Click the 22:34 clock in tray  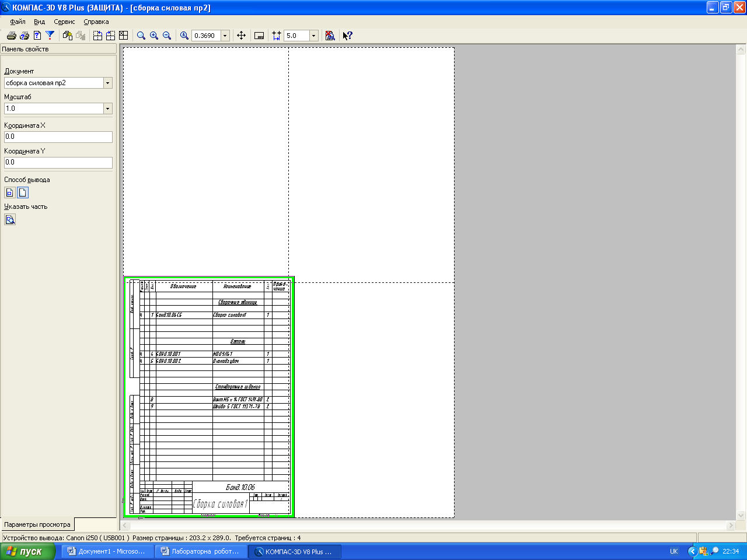tap(731, 551)
